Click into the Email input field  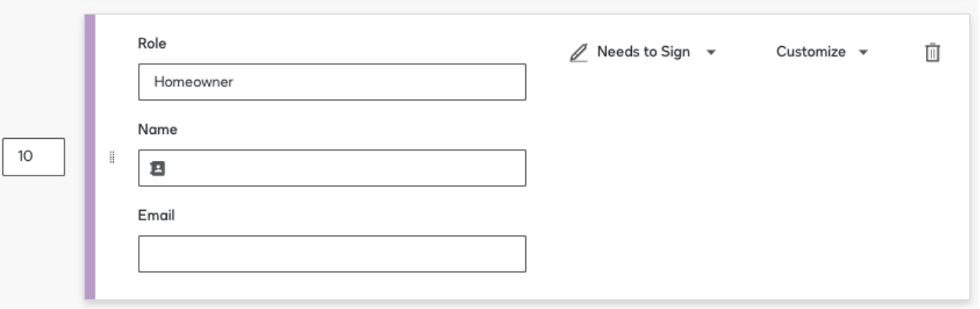pos(332,254)
